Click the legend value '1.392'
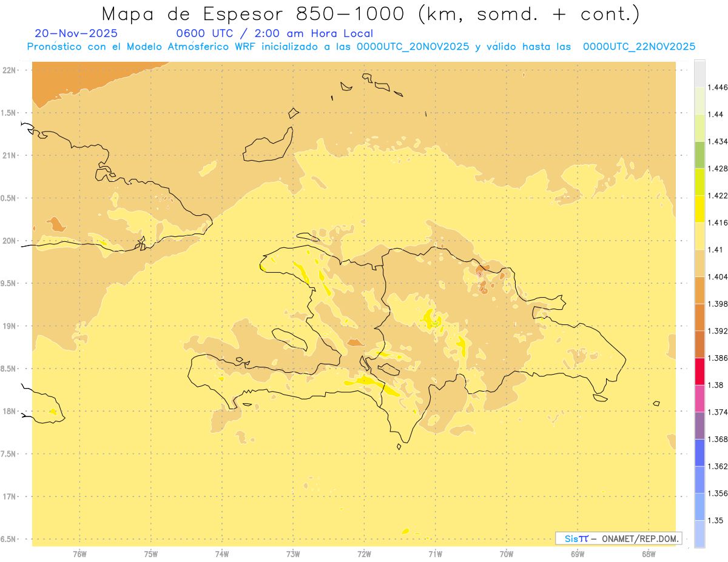Viewport: 728px width, 562px height. coord(718,331)
